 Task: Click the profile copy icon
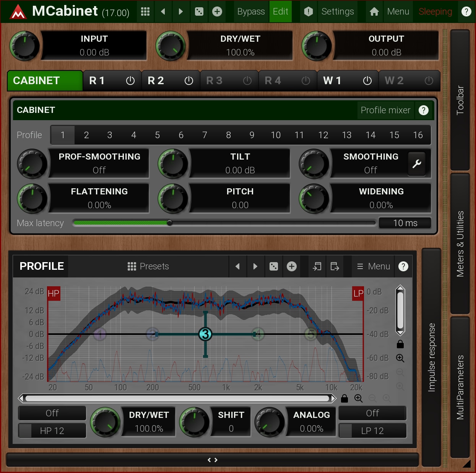[317, 266]
